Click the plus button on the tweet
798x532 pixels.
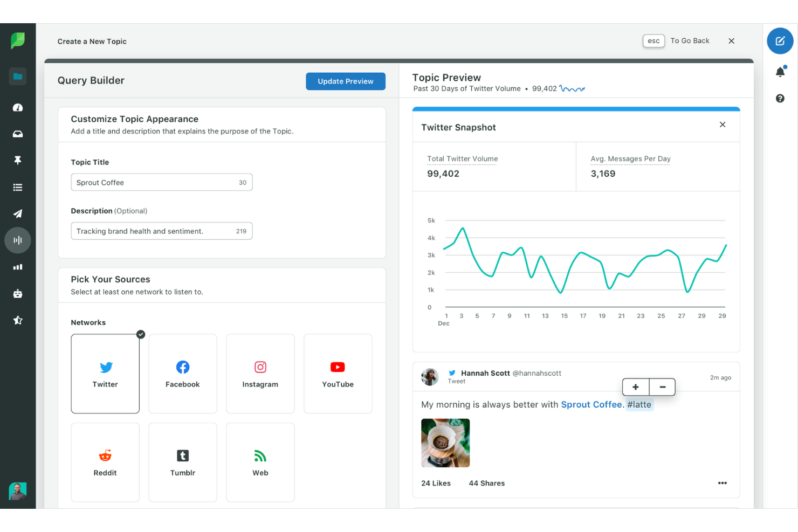tap(636, 387)
